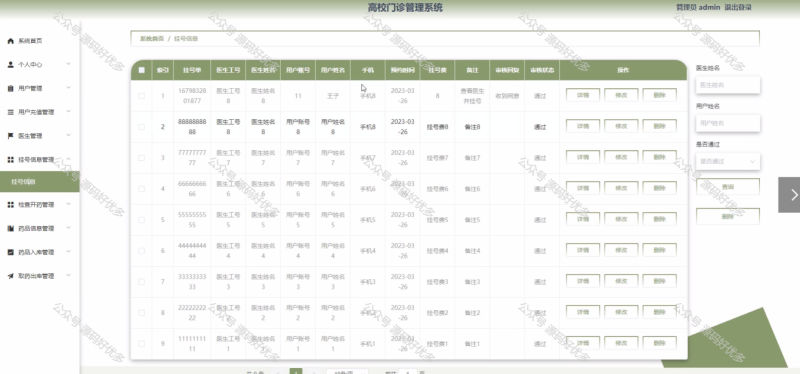Image resolution: width=800 pixels, height=374 pixels.
Task: Check the checkbox for row 9 (1111111111)
Action: click(142, 344)
